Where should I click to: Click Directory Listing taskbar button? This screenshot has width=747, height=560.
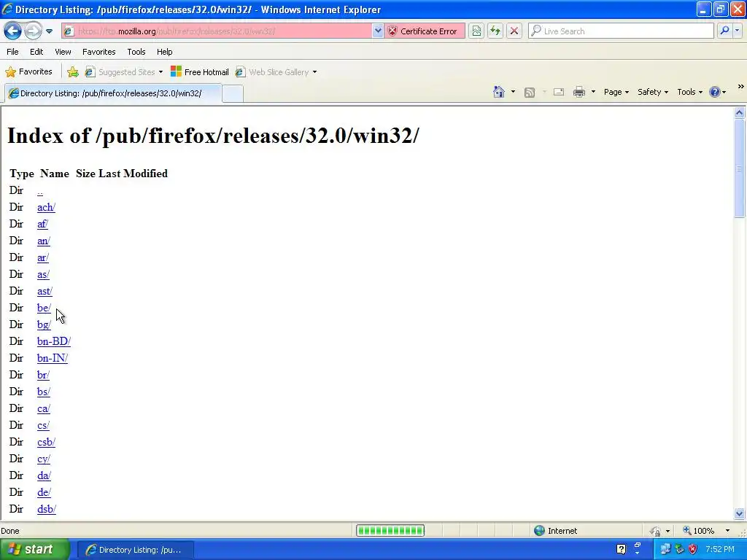pyautogui.click(x=135, y=550)
